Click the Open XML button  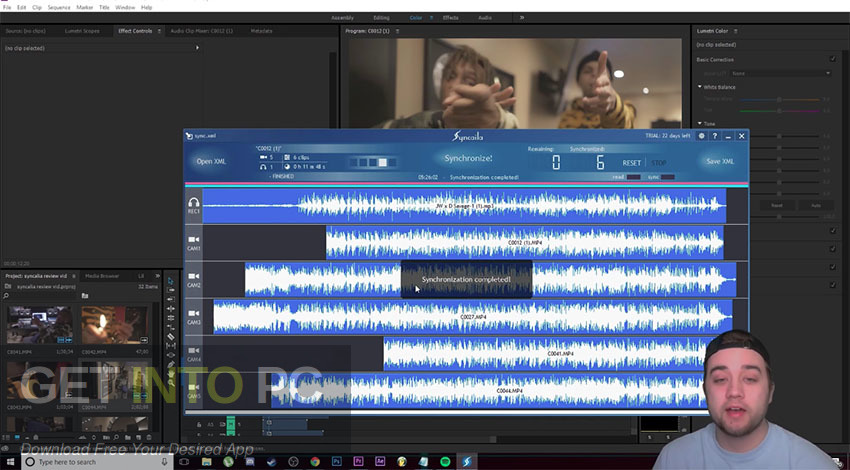(x=211, y=161)
